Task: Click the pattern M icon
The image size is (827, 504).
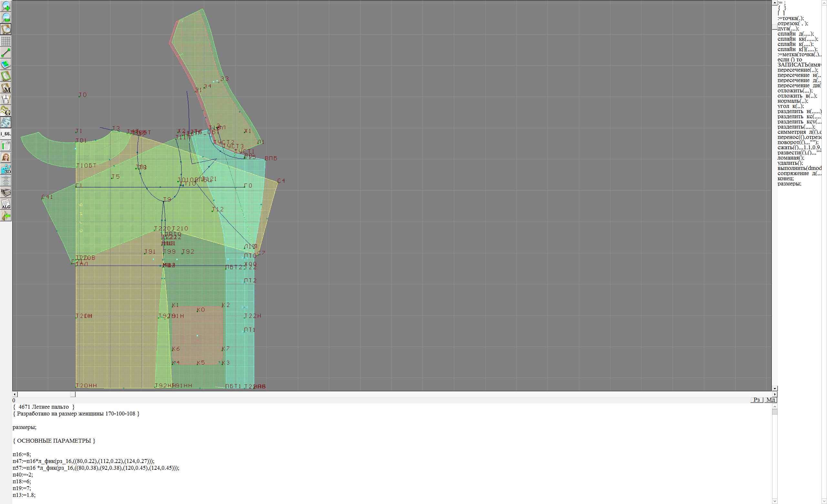Action: pos(6,88)
